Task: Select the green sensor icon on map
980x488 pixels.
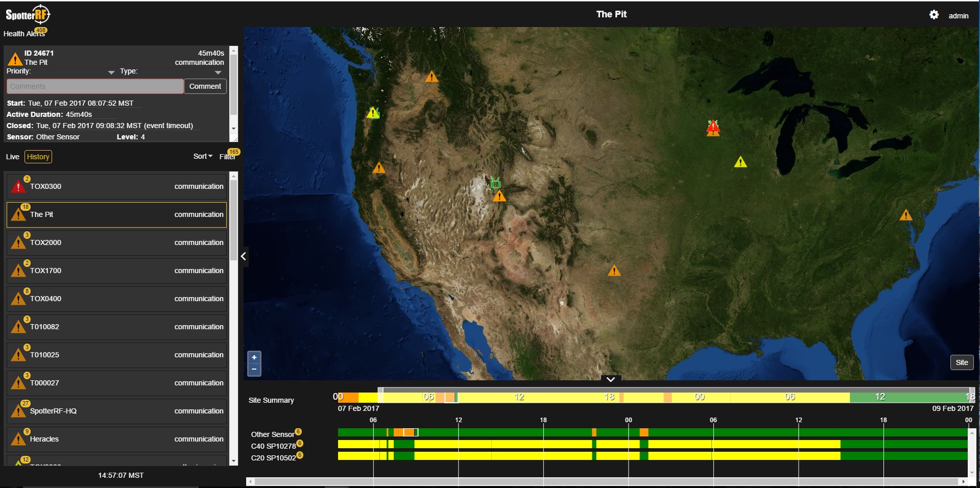Action: click(495, 183)
